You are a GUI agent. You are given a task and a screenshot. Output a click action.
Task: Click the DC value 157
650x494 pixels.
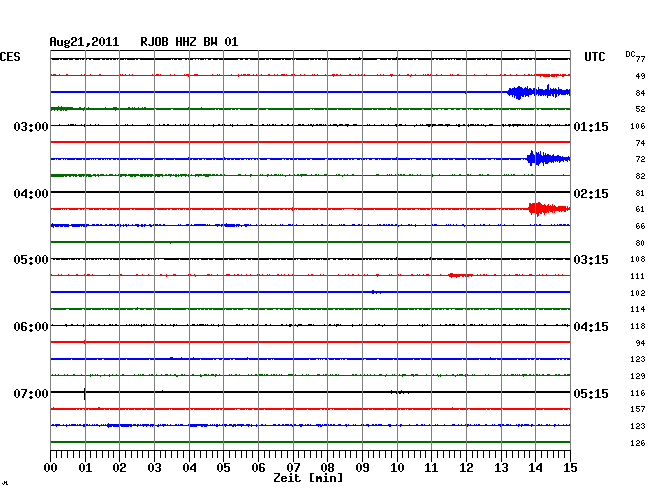click(x=638, y=409)
